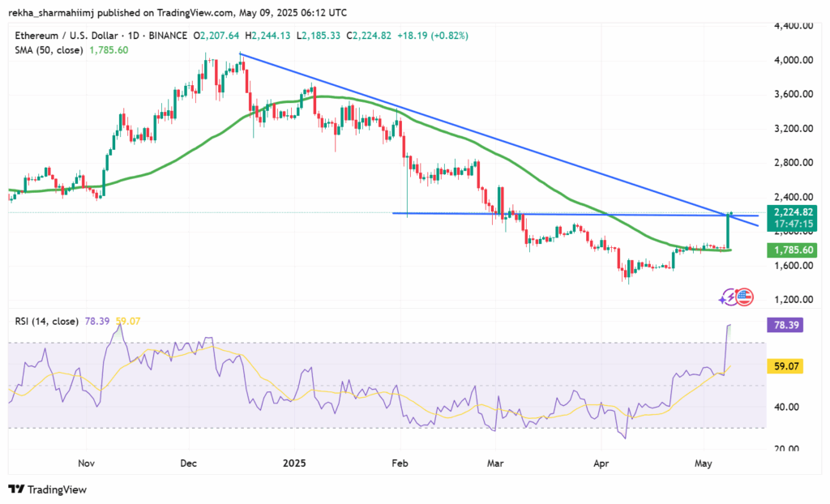Click the Apr date axis label
Viewport: 830px width, 504px height.
(x=601, y=463)
